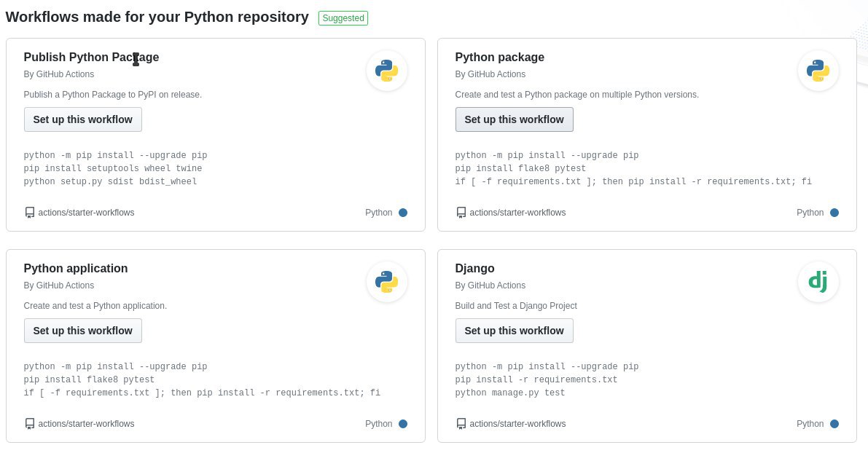Viewport: 868px width, 453px height.
Task: Click the 'python setup.py sdist bdist_wheel' code line
Action: point(110,181)
